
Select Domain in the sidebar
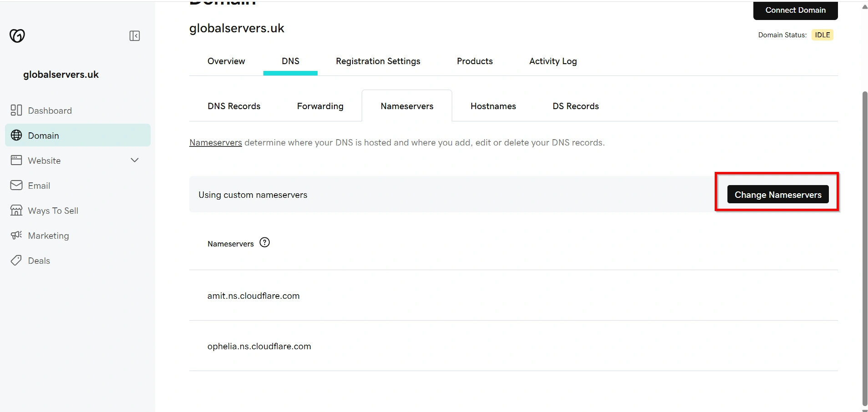78,135
